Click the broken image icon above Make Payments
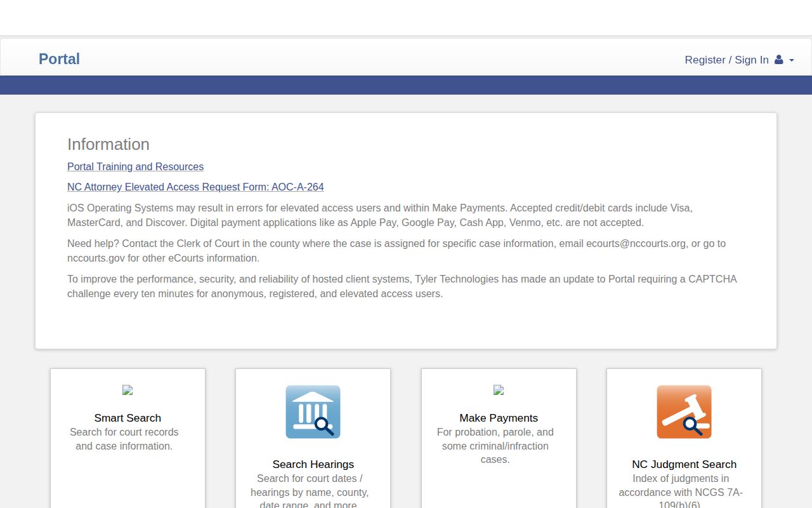 tap(499, 390)
